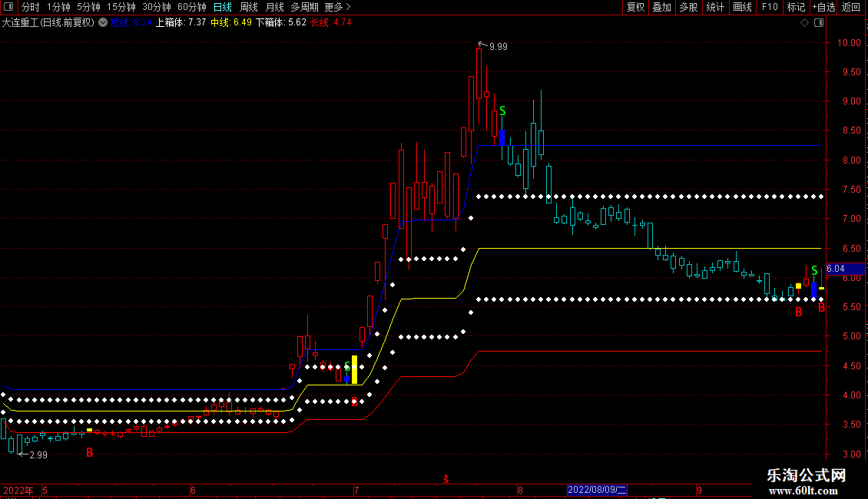Click the 标记 mark button
Screen dimensions: 868x499
(x=796, y=7)
